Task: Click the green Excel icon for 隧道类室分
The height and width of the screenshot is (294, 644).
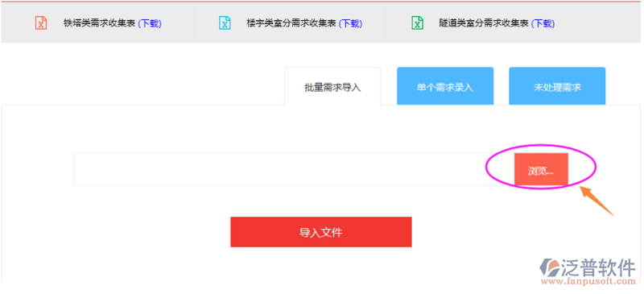Action: click(x=417, y=23)
